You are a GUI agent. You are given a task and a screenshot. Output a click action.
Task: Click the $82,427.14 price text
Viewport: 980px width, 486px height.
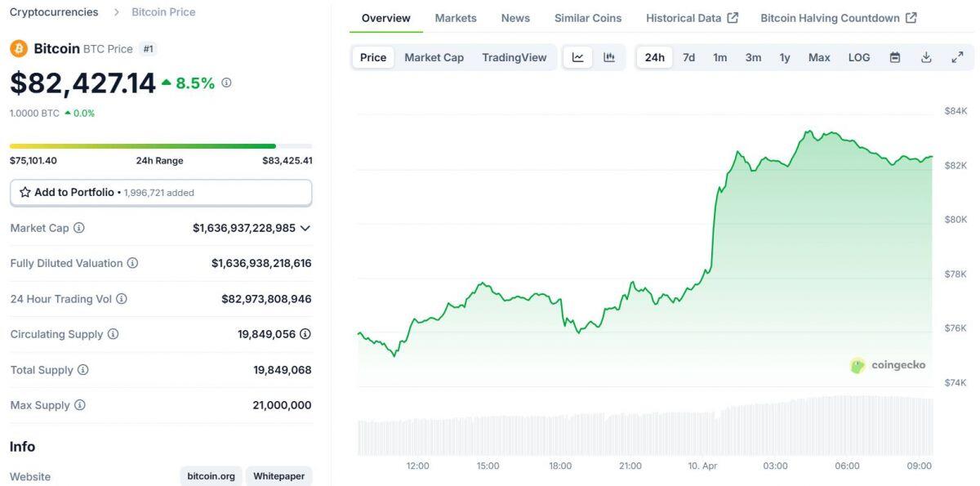coord(82,82)
